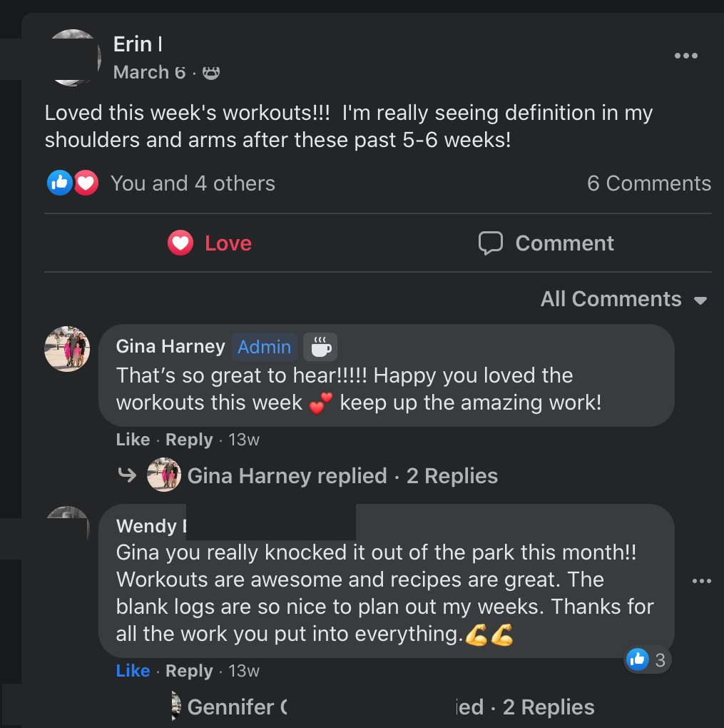Click Reply under Gina Harney's comment
This screenshot has height=728, width=724.
tap(189, 440)
